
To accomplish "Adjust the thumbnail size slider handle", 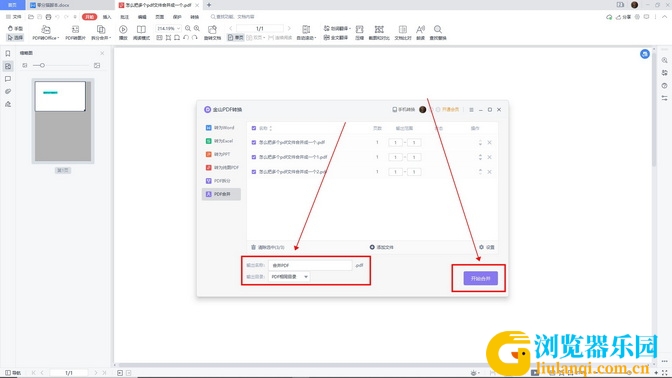I will tap(42, 66).
